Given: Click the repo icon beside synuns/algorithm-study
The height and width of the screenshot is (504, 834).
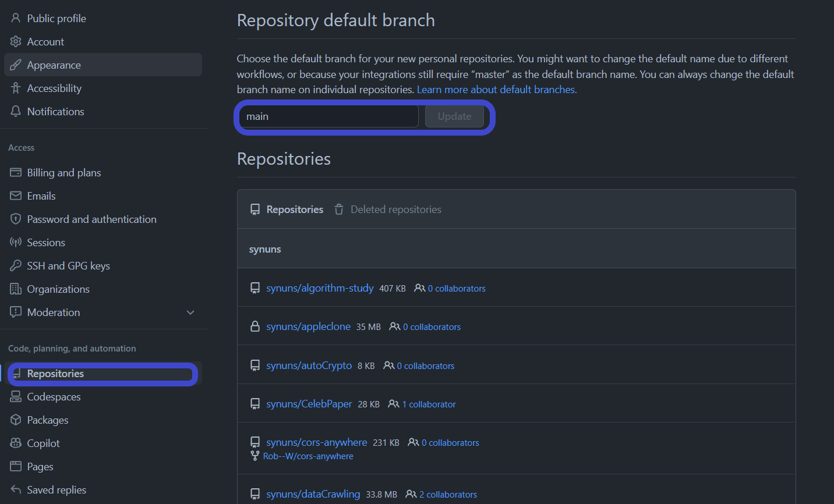Looking at the screenshot, I should (255, 288).
